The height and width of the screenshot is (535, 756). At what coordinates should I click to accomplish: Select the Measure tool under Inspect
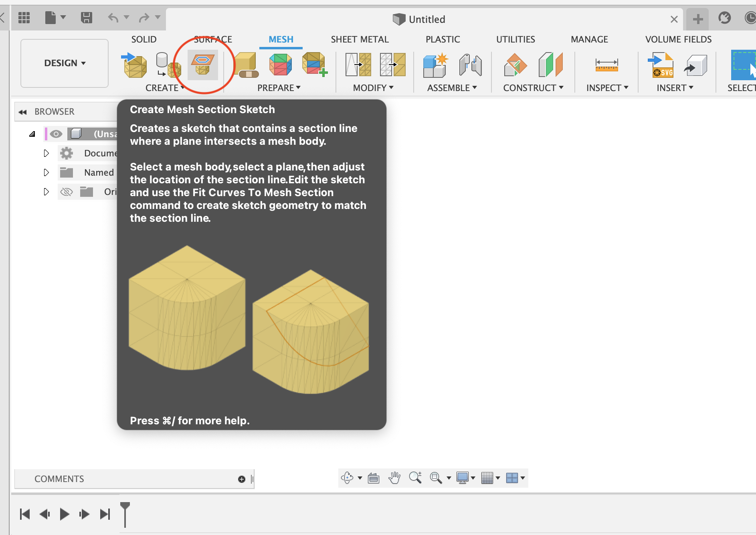click(x=608, y=64)
